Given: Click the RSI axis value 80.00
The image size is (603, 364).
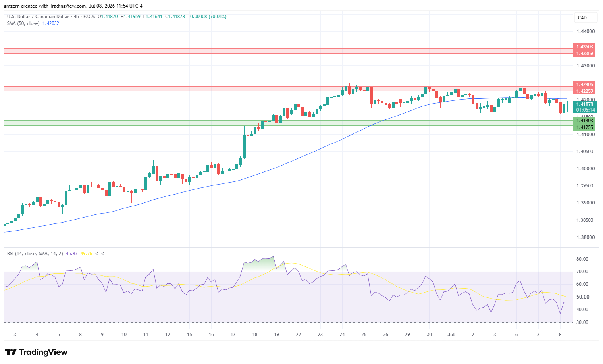Looking at the screenshot, I should click(x=582, y=259).
